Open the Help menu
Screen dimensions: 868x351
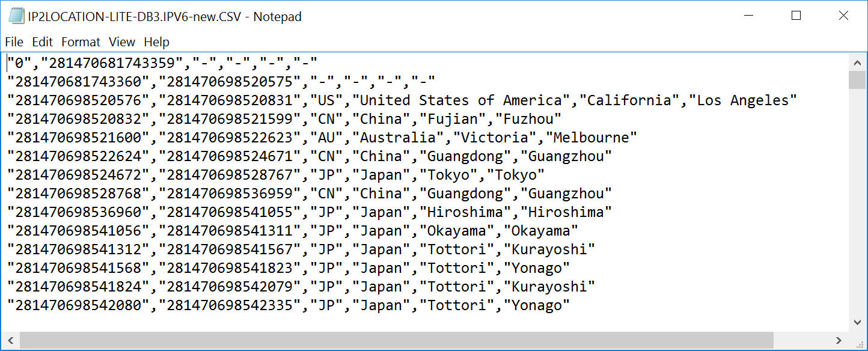coord(156,42)
